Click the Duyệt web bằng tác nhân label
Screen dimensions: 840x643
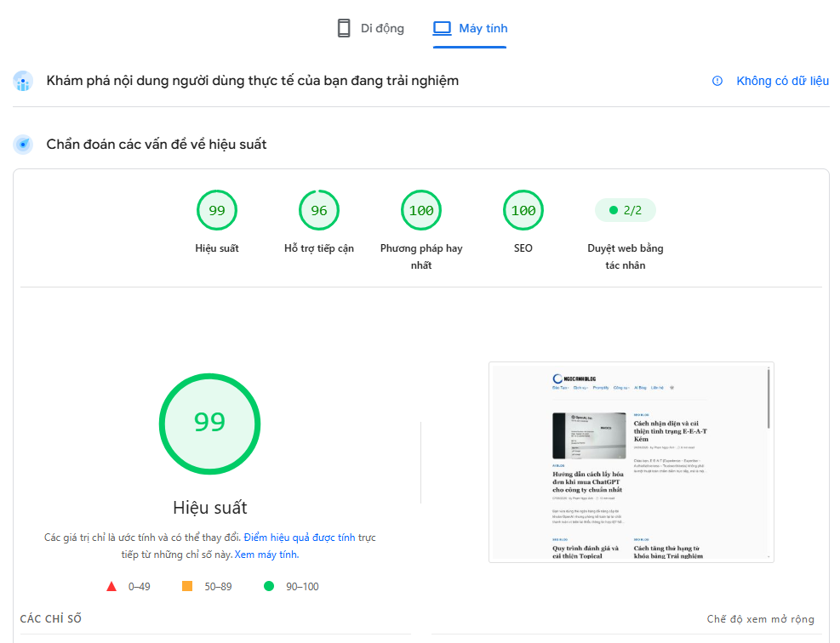tap(626, 257)
